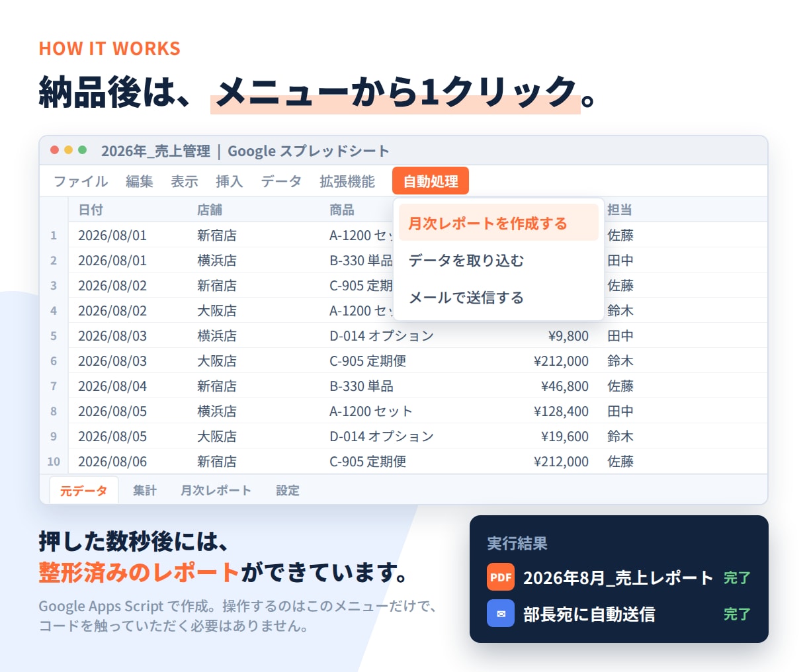Click the blue mail envelope icon
Screen dimensions: 807x672
(x=501, y=613)
